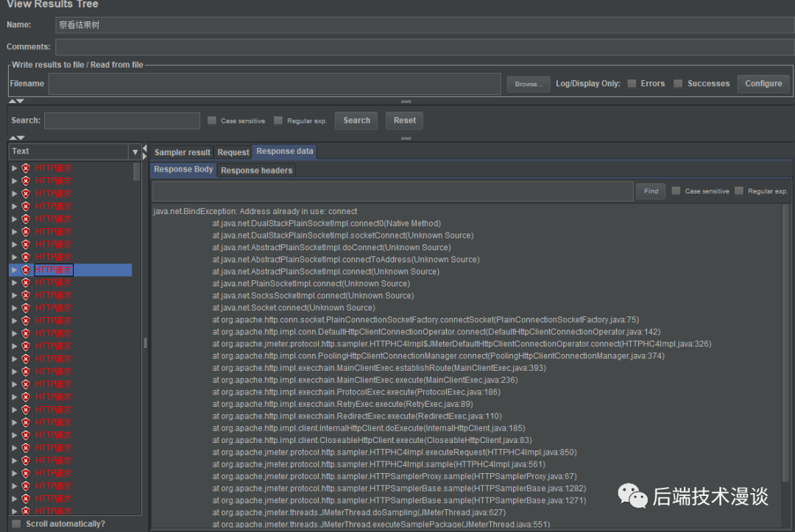Expand the selected HTTP请求 tree node
The image size is (795, 532).
tap(14, 270)
